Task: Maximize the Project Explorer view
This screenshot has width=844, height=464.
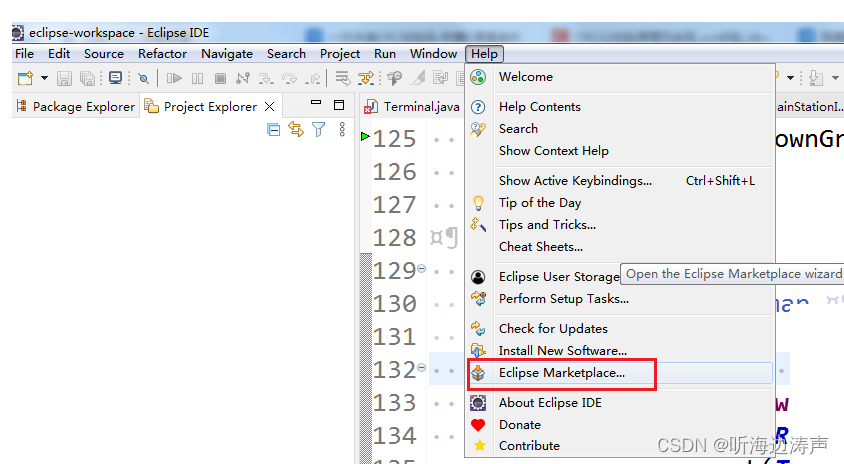Action: 339,105
